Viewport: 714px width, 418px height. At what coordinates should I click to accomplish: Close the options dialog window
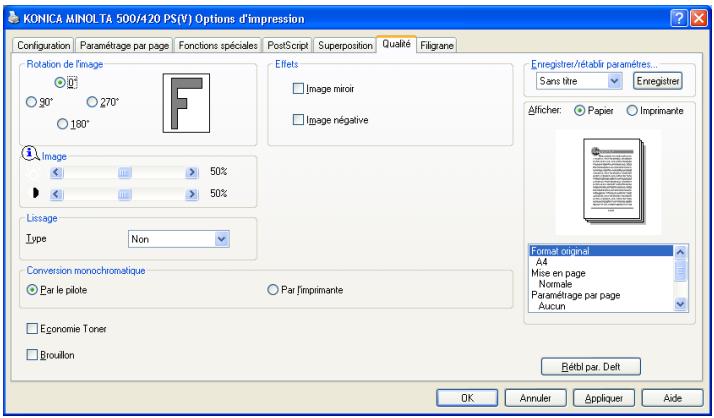tap(699, 18)
